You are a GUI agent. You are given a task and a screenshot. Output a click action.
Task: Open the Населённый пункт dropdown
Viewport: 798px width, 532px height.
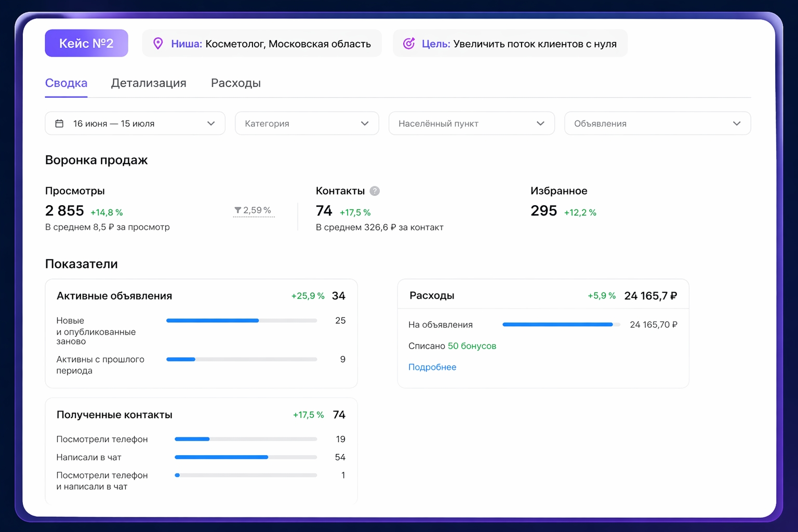point(472,124)
